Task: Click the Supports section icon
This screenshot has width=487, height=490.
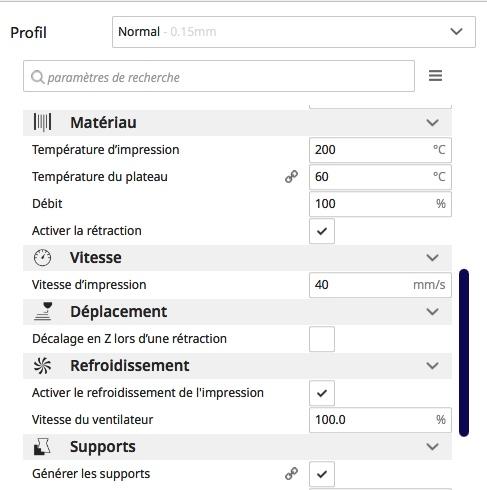Action: [42, 447]
